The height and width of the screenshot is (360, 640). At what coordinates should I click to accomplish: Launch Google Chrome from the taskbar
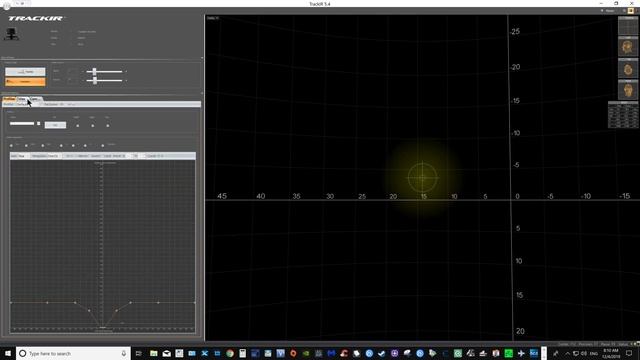click(x=230, y=353)
